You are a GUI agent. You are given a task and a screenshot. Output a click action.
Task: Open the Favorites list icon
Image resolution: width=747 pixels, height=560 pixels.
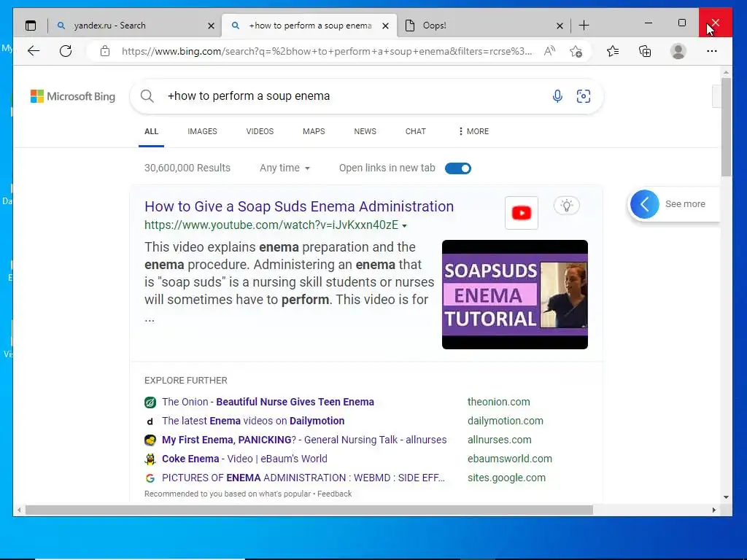click(x=613, y=51)
